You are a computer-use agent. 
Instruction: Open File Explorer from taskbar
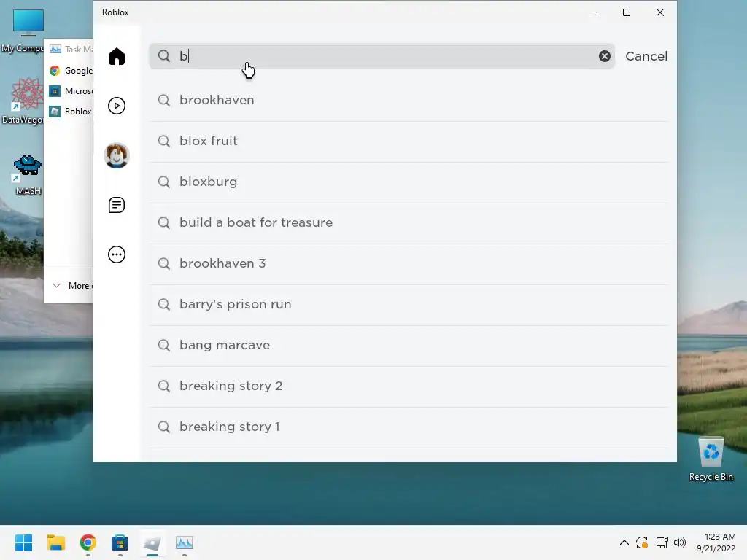coord(55,542)
